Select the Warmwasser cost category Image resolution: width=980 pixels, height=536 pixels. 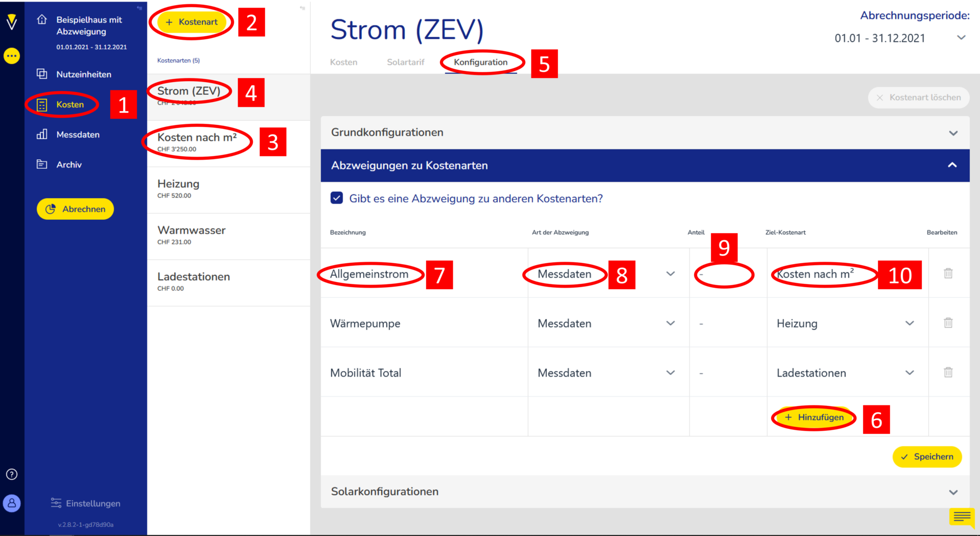click(191, 231)
